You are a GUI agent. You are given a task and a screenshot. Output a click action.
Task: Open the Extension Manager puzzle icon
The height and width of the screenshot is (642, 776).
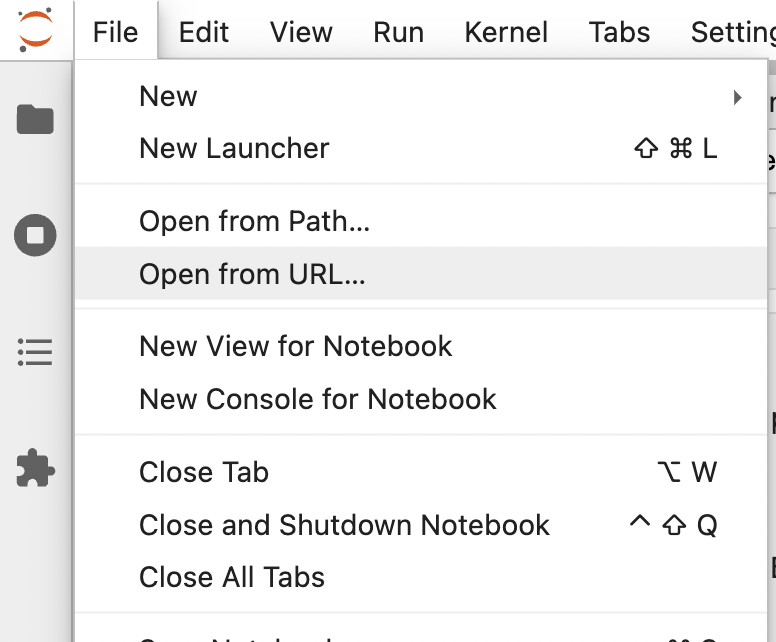(35, 468)
